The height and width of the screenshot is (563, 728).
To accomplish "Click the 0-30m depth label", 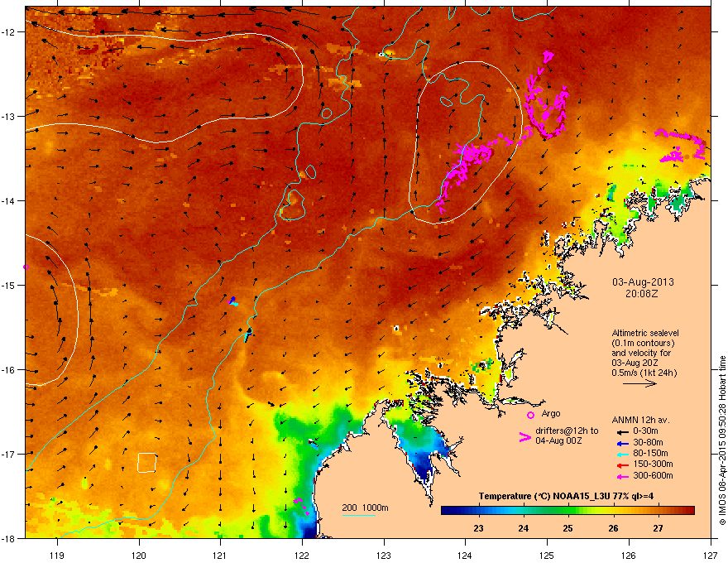I will click(x=646, y=431).
